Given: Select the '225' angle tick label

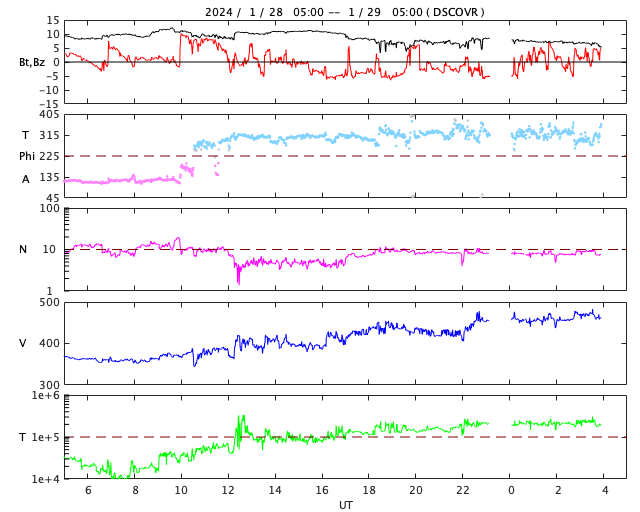Looking at the screenshot, I should click(x=49, y=156).
